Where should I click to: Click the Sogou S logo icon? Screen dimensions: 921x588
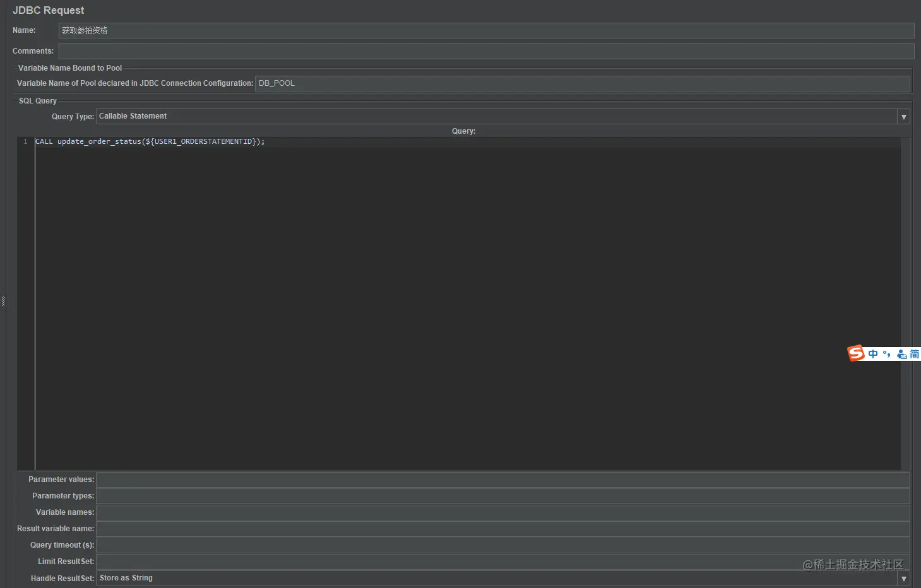point(855,353)
